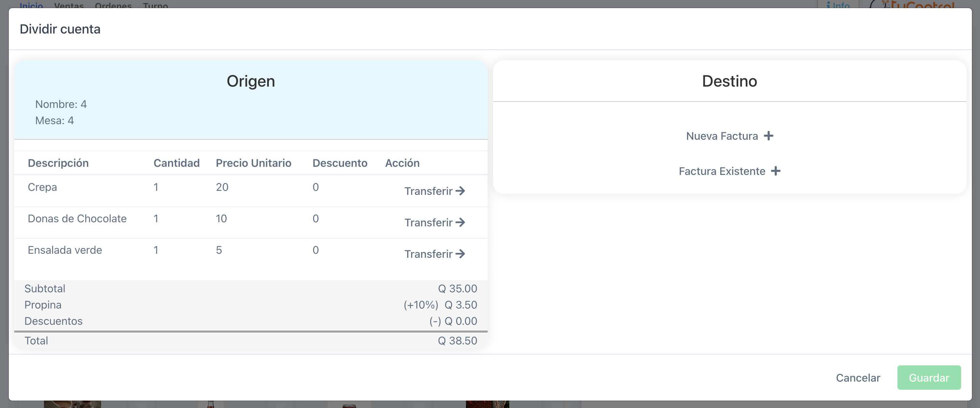Cancel the Dividir cuenta dialog

pos(858,378)
